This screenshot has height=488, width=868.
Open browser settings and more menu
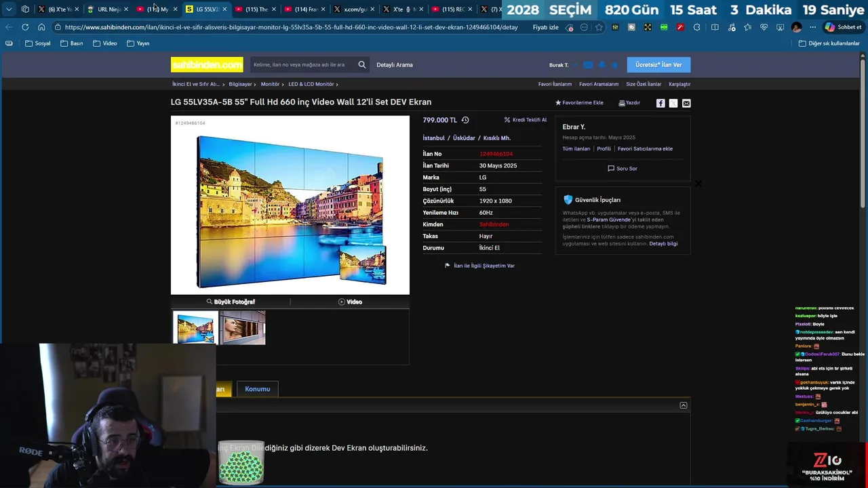click(x=812, y=27)
